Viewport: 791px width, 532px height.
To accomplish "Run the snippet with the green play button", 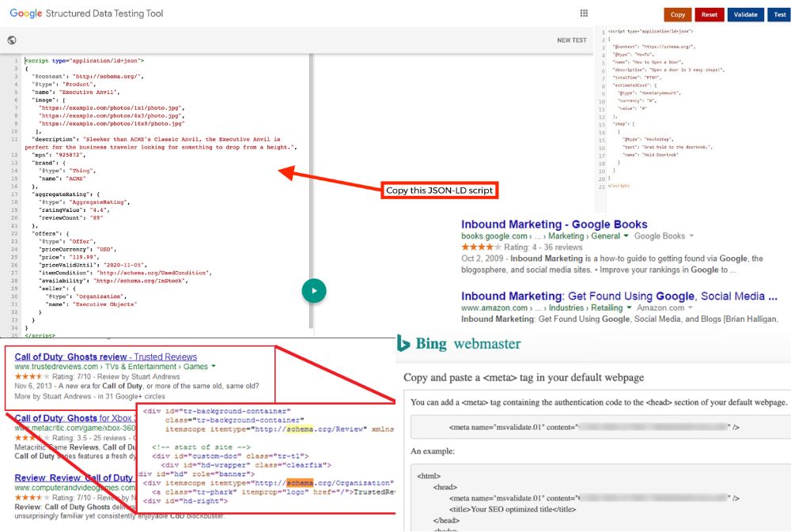I will click(x=314, y=291).
